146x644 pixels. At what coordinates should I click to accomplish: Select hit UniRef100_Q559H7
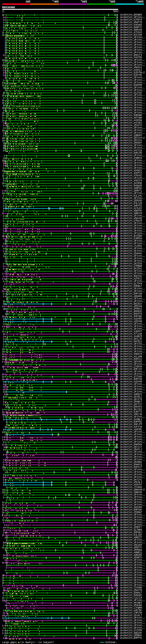click(131, 143)
